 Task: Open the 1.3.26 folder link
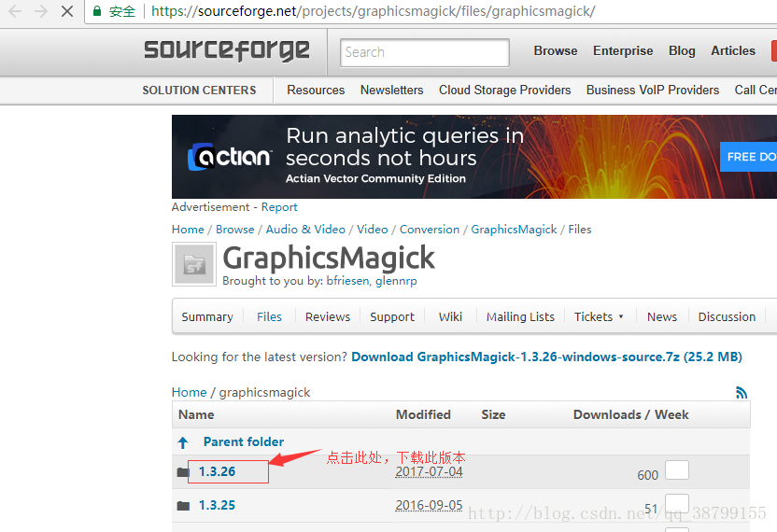[217, 471]
